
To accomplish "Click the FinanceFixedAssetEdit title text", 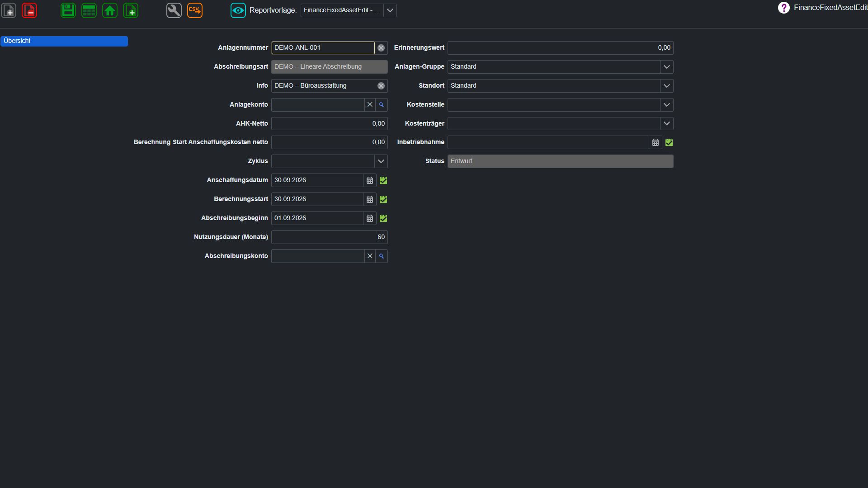I will 830,8.
